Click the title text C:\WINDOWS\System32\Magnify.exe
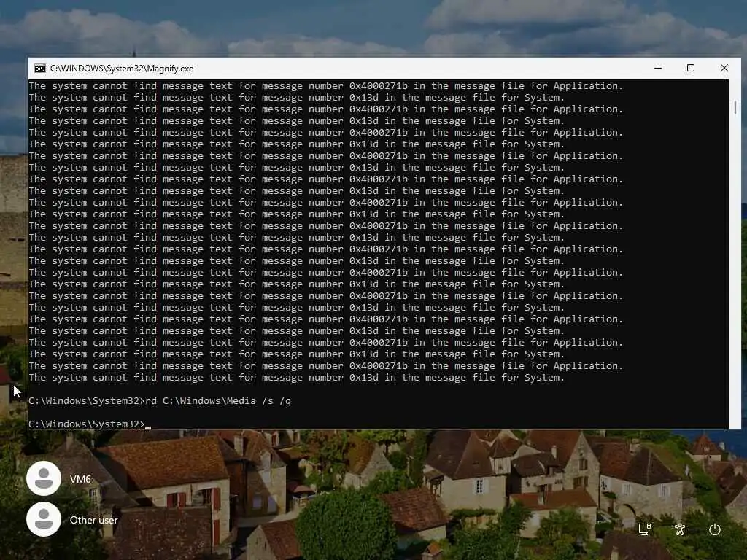747x560 pixels. point(122,69)
